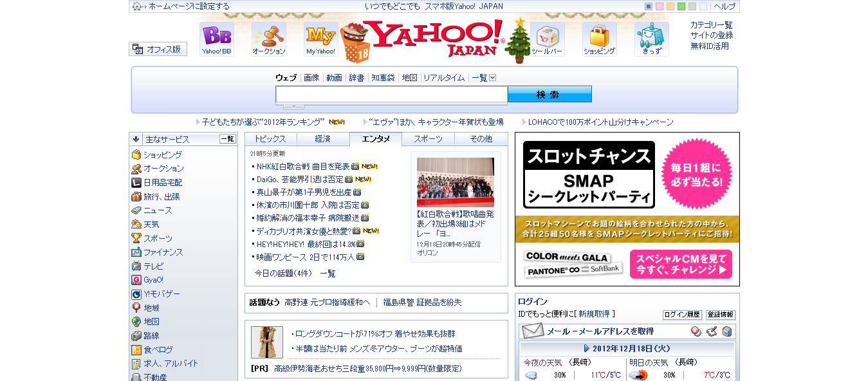
Task: Click テレビ in the sidebar
Action: click(x=153, y=266)
